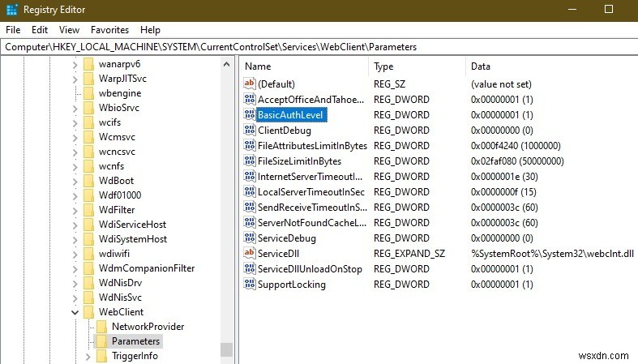Select the WdiSystemHost tree key
The width and height of the screenshot is (638, 364).
point(133,239)
